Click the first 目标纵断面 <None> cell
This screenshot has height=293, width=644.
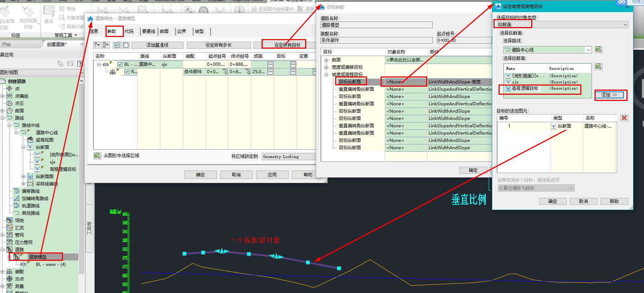(x=406, y=82)
